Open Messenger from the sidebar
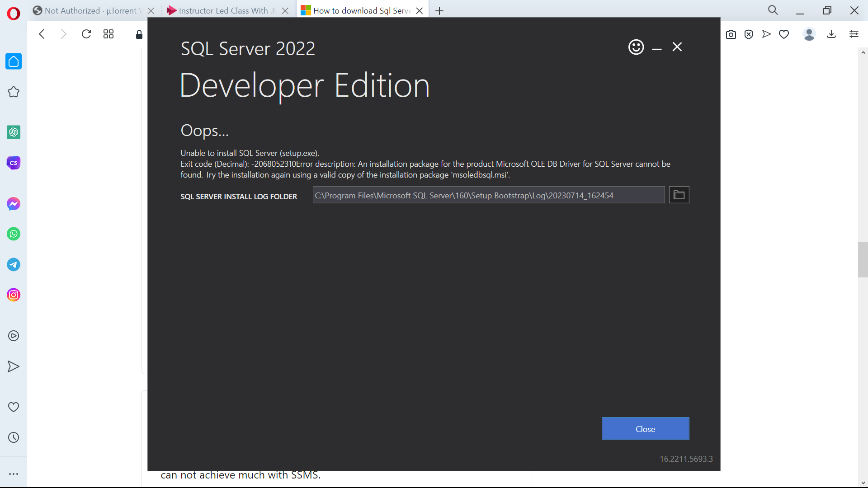 (14, 204)
